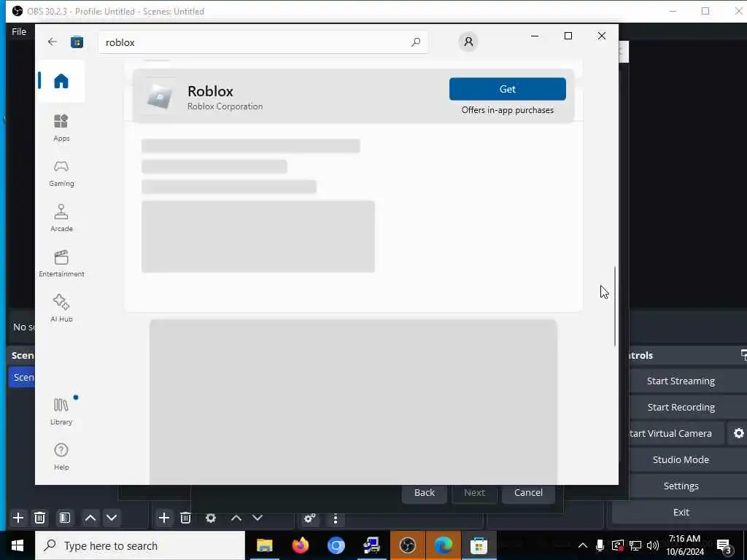Click Exit in OBS controls
This screenshot has height=560, width=747.
point(681,512)
